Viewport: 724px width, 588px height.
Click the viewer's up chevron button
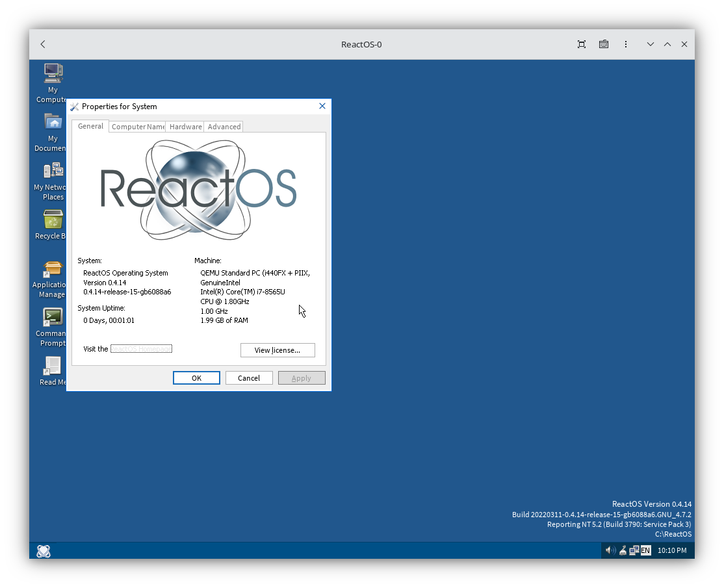point(667,44)
